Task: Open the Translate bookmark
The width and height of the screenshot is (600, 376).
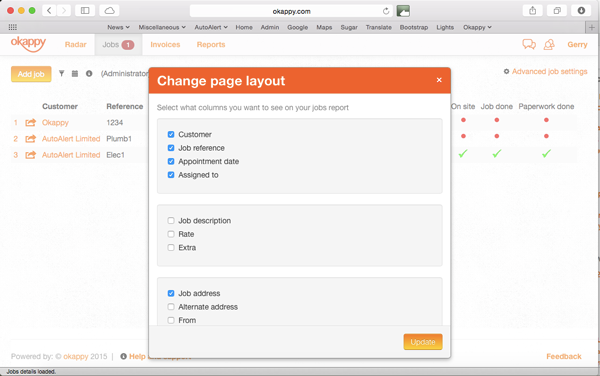Action: pos(378,27)
